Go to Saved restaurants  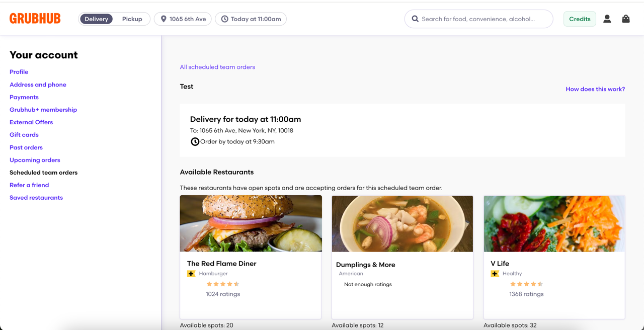pos(36,198)
